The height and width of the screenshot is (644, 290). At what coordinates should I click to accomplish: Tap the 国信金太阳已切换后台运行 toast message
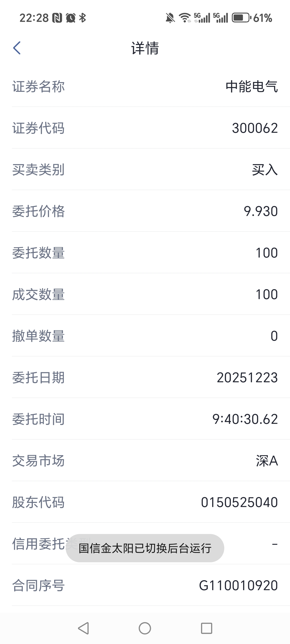pos(145,548)
